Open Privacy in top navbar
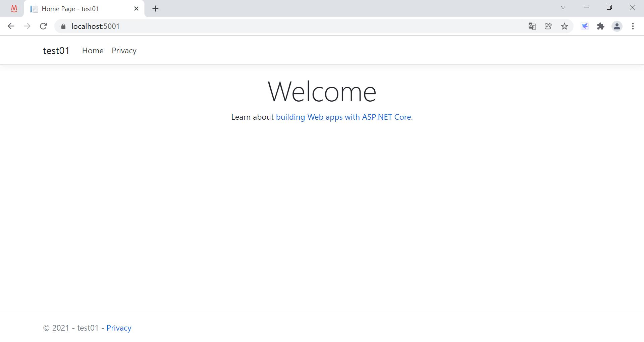 pos(124,51)
